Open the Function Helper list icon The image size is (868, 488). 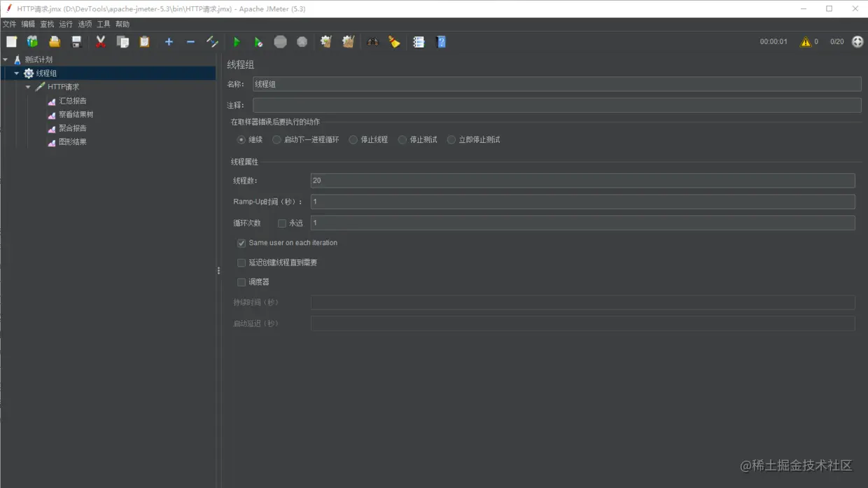pos(419,42)
